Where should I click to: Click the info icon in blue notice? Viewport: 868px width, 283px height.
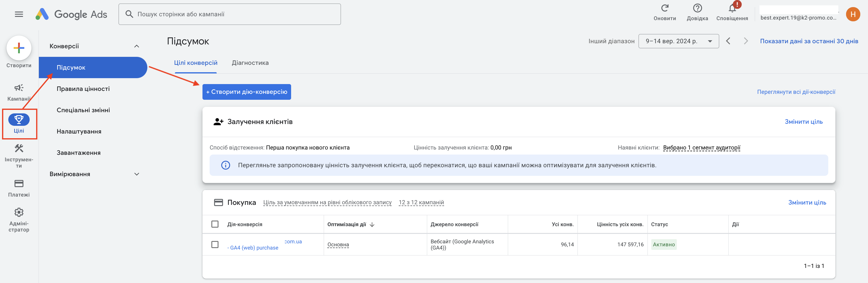pos(225,165)
